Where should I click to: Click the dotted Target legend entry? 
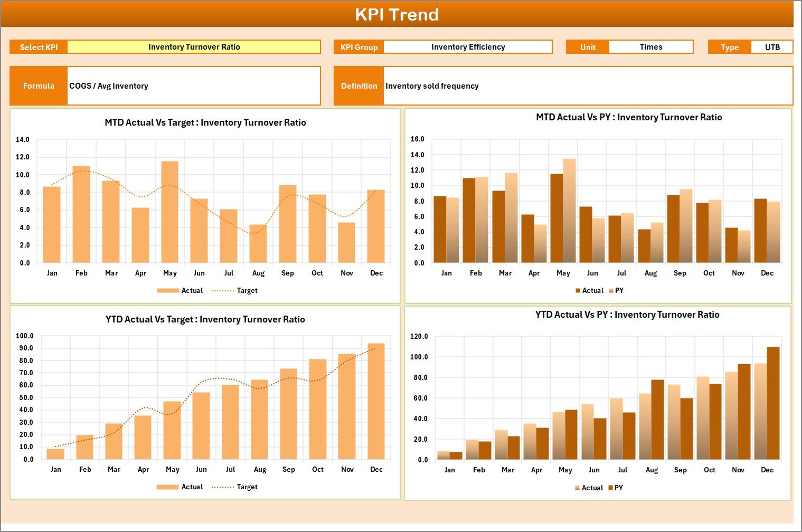tap(231, 290)
